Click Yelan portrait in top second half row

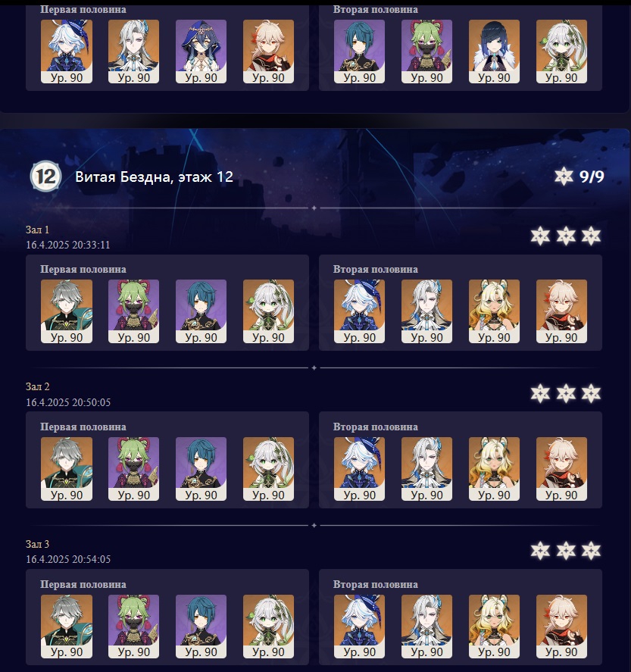tap(494, 52)
